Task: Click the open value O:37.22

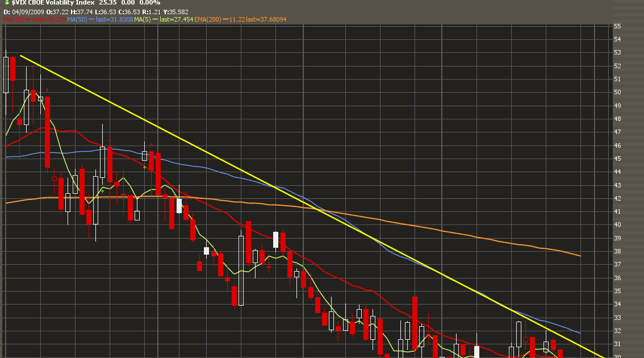Action: (57, 12)
